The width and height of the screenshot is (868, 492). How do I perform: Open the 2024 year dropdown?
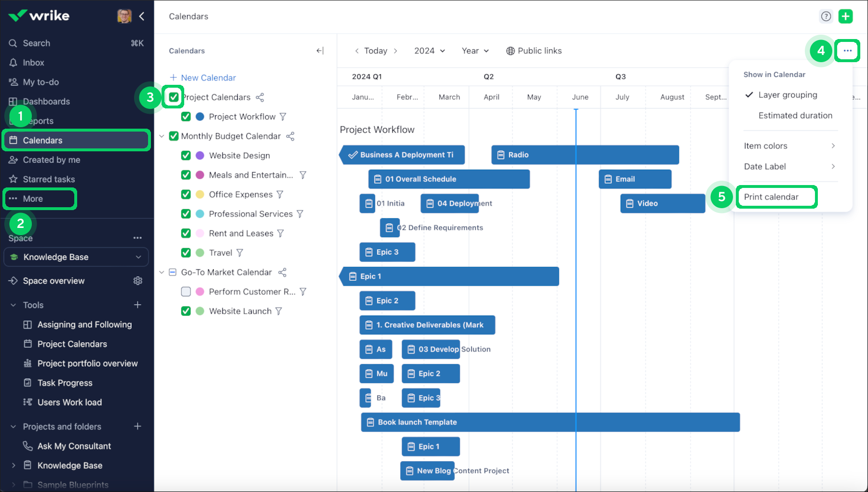point(429,51)
